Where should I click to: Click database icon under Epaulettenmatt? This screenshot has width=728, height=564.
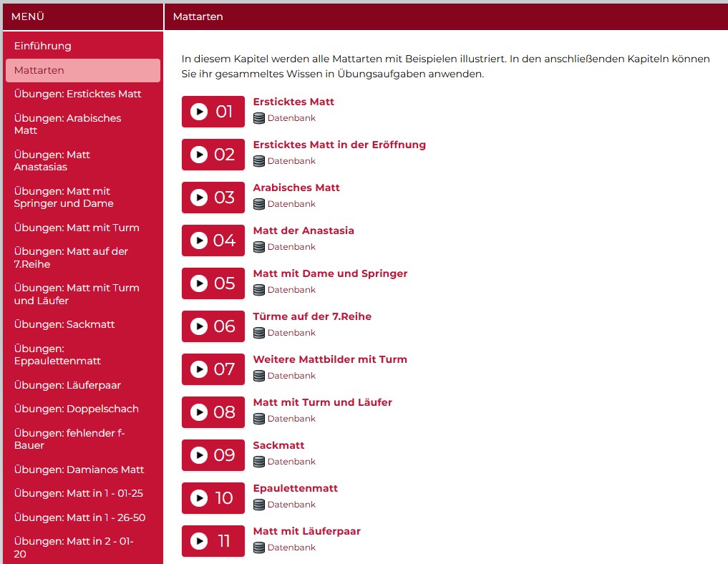[259, 505]
